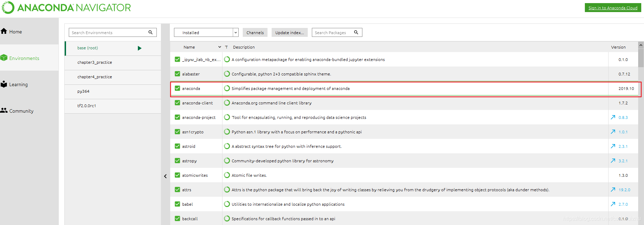
Task: Click the Description column header
Action: click(244, 47)
